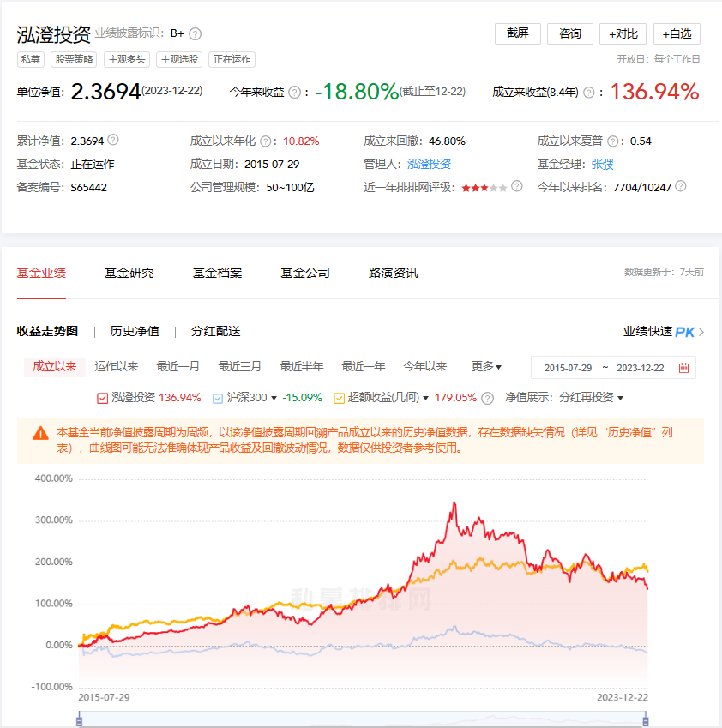
Task: Switch to 基金档案 tab
Action: [217, 273]
